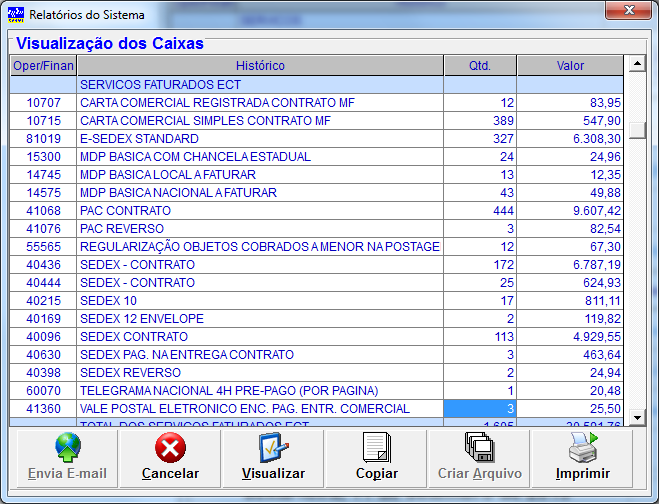Image resolution: width=659 pixels, height=504 pixels.
Task: Click the Cancelar button label
Action: click(x=170, y=473)
